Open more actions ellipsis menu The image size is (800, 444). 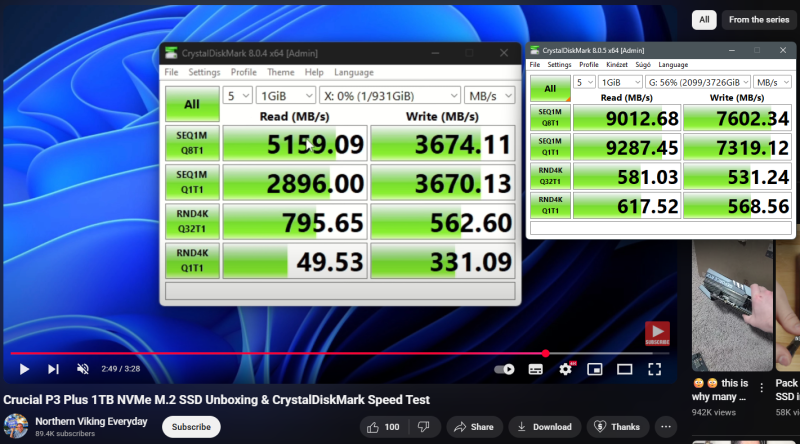coord(666,427)
